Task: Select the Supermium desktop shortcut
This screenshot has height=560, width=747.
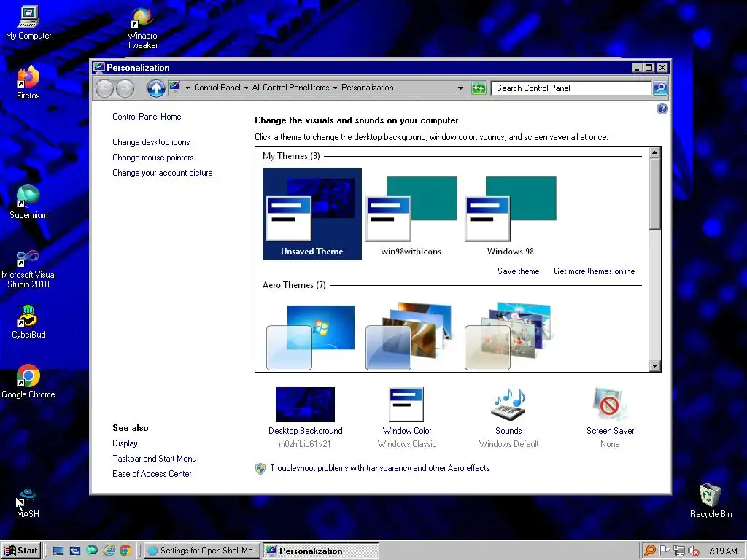Action: 28,203
